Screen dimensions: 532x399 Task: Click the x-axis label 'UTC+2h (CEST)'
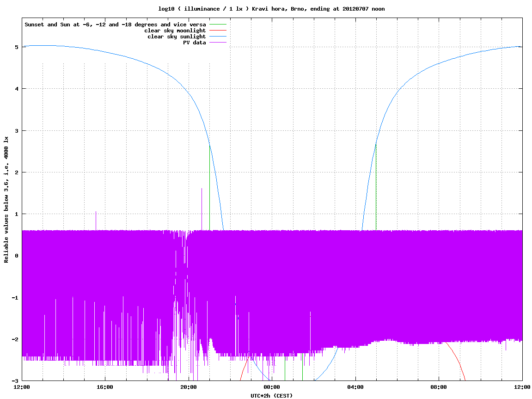[x=271, y=396]
